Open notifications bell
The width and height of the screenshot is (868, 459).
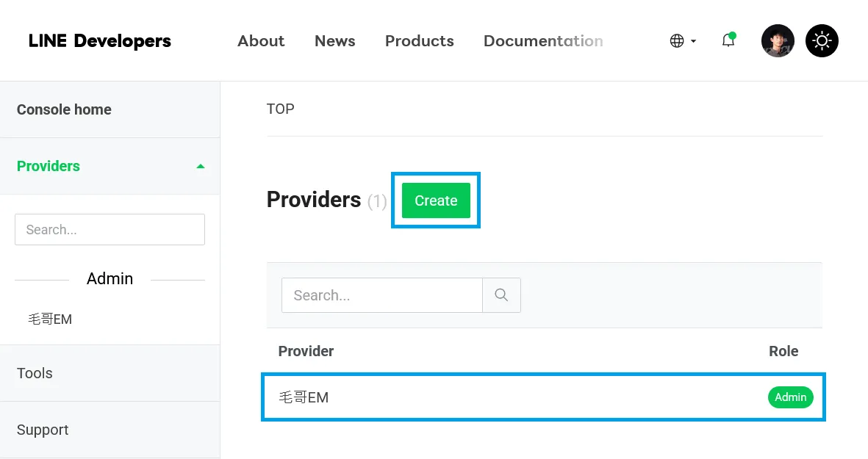coord(728,40)
